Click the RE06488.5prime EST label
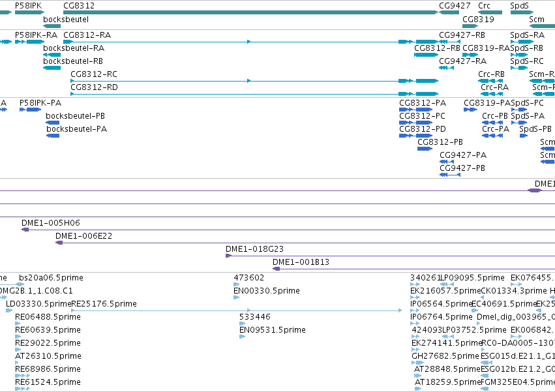The image size is (555, 392). coord(48,317)
